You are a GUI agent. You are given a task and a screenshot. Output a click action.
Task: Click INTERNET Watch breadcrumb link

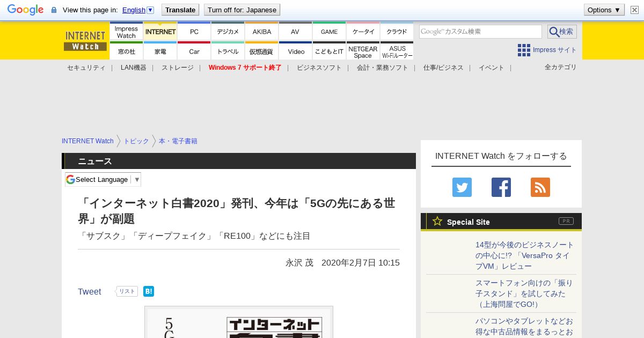coord(87,141)
